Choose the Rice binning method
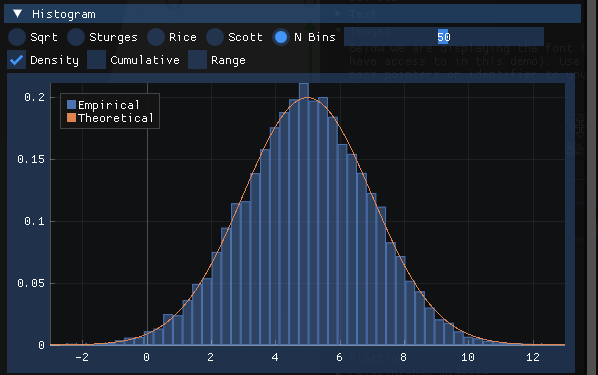Screen dimensions: 598x375 coord(156,37)
